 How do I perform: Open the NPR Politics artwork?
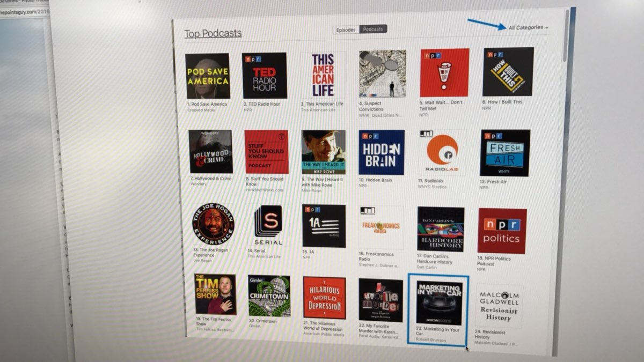click(502, 231)
